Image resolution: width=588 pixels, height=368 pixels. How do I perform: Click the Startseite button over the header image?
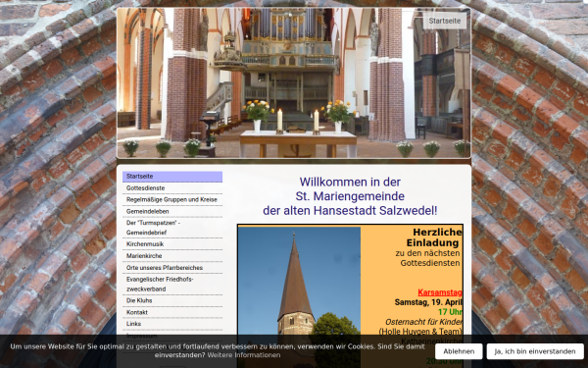tap(445, 21)
